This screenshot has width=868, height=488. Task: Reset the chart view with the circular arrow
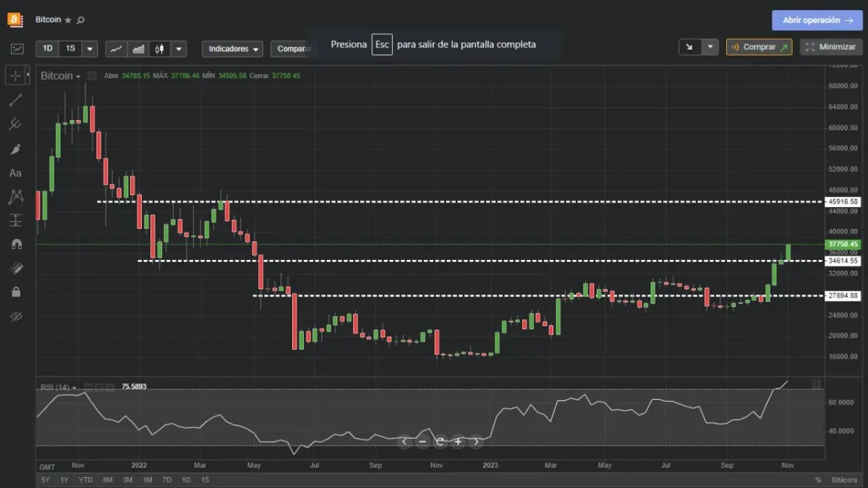440,441
